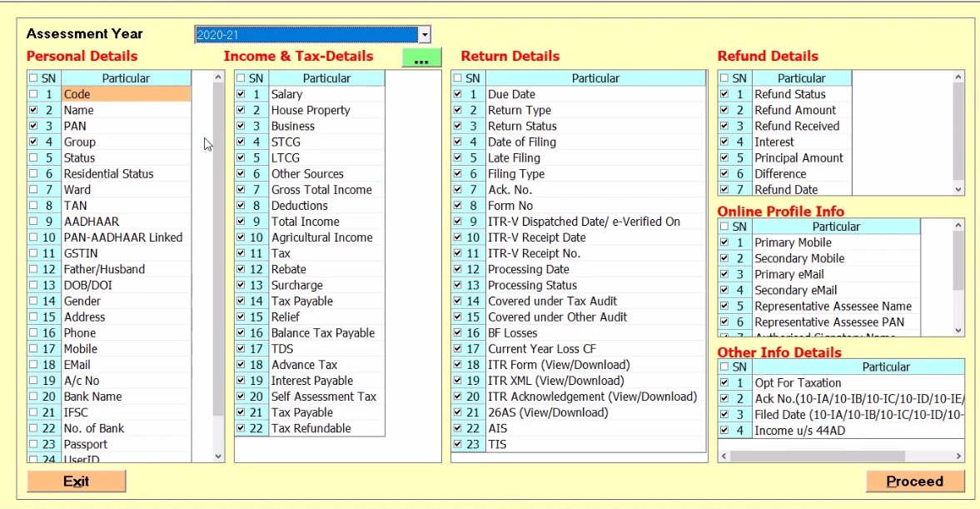Uncheck the TDS checkbox
The image size is (980, 509).
241,349
